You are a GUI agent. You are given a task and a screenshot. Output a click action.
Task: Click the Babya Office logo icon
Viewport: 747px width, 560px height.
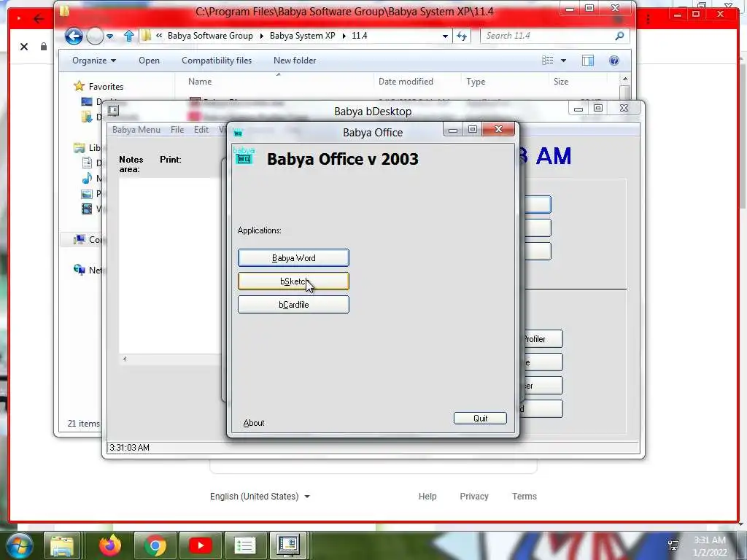click(244, 156)
